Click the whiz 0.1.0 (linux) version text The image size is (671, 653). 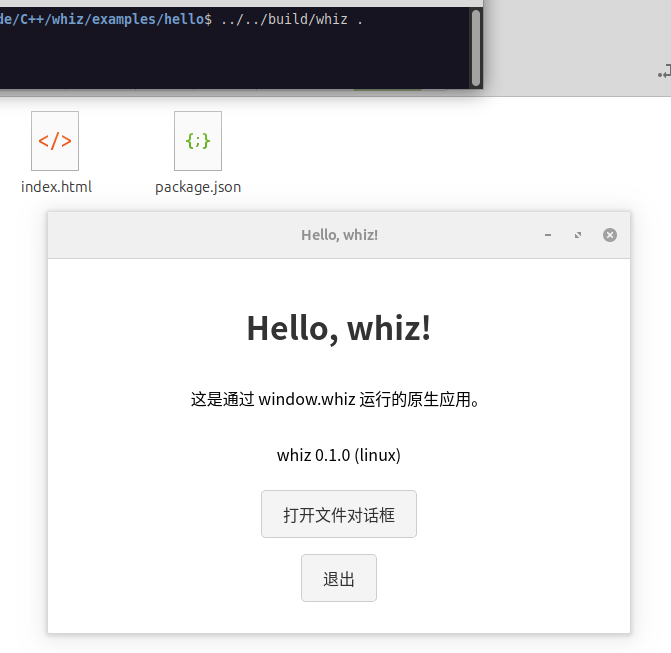(x=338, y=455)
